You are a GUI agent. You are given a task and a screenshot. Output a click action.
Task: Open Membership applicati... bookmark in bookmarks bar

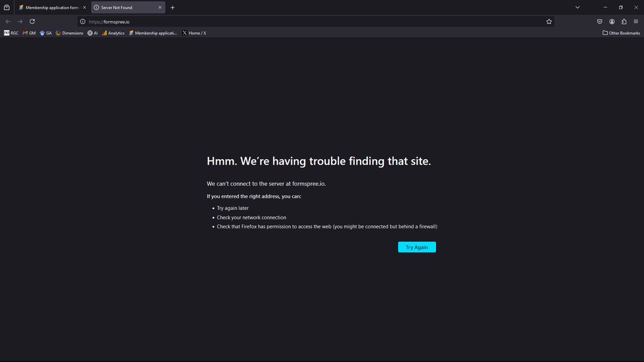tap(152, 33)
